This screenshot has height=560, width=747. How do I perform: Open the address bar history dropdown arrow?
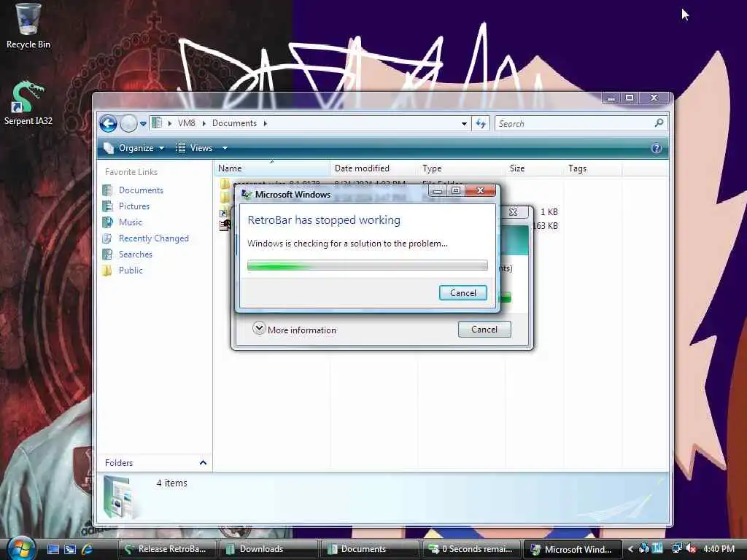click(464, 124)
